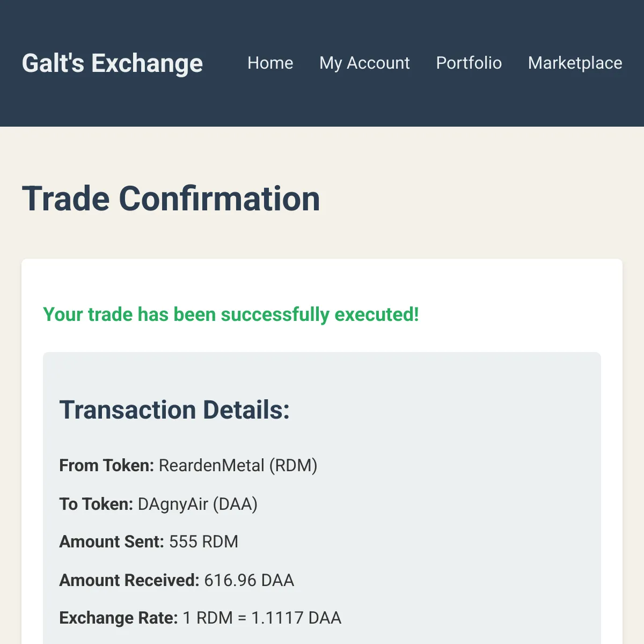Go to the Home page
The height and width of the screenshot is (644, 644).
point(270,63)
